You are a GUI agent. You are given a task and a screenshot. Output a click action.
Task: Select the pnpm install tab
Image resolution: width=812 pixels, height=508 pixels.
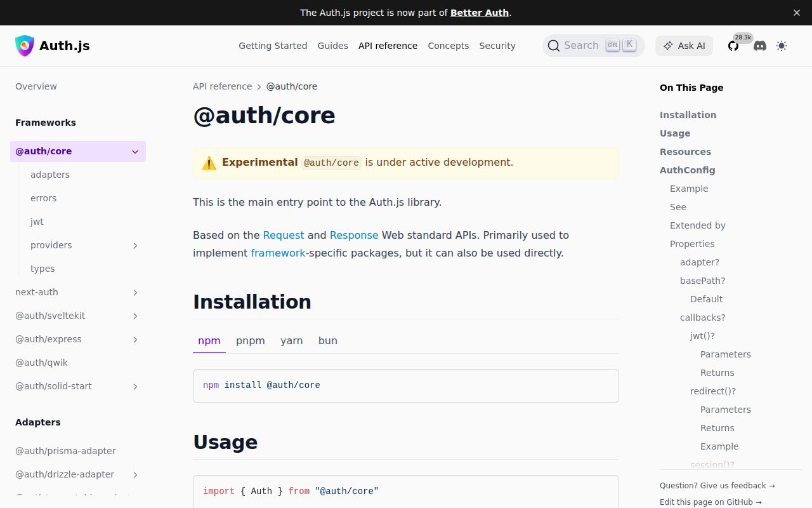click(251, 341)
